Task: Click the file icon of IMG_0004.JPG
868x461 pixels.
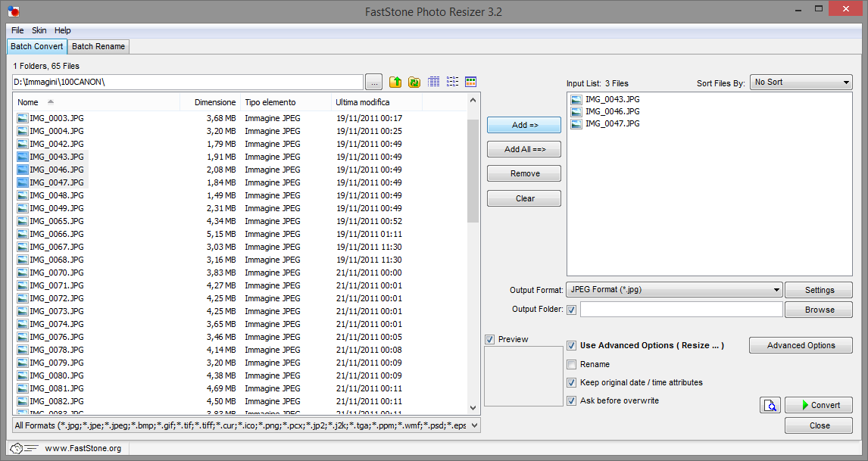Action: [x=23, y=131]
